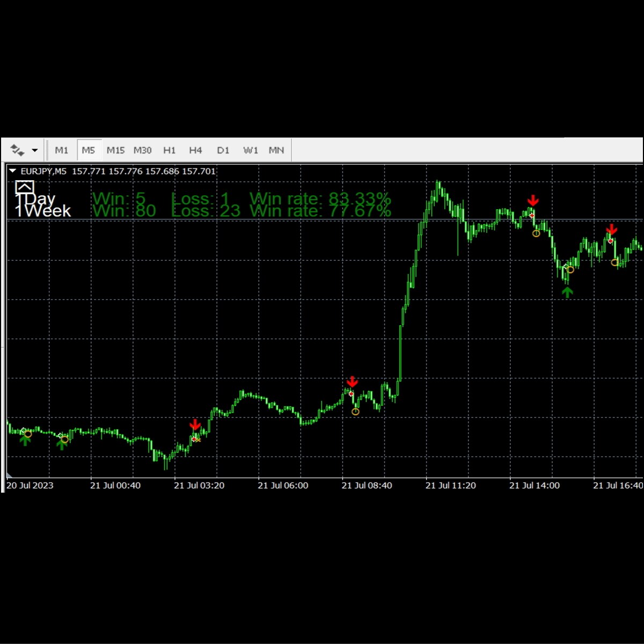Click the chart periodicity icon in the toolbar
The height and width of the screenshot is (644, 644).
click(17, 150)
